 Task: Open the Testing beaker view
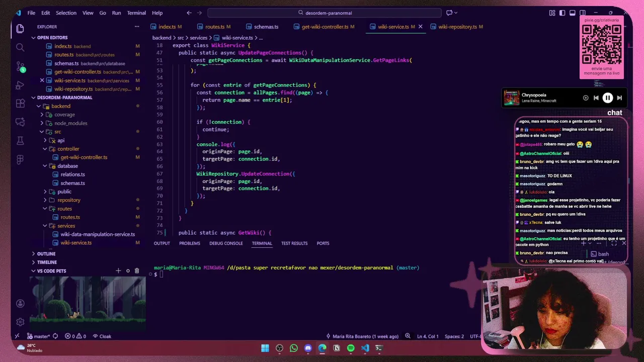[20, 141]
